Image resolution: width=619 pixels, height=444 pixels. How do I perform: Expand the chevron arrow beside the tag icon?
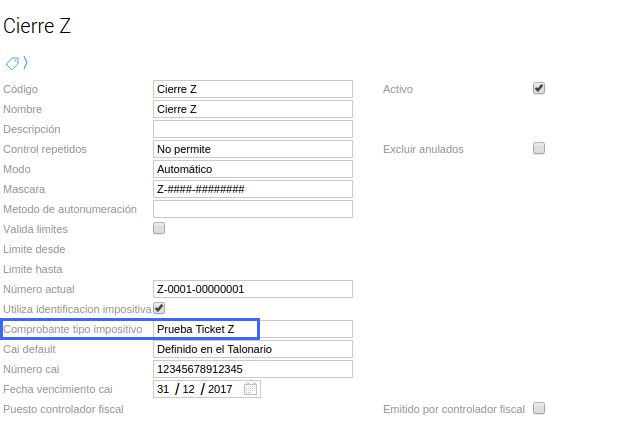tap(25, 63)
